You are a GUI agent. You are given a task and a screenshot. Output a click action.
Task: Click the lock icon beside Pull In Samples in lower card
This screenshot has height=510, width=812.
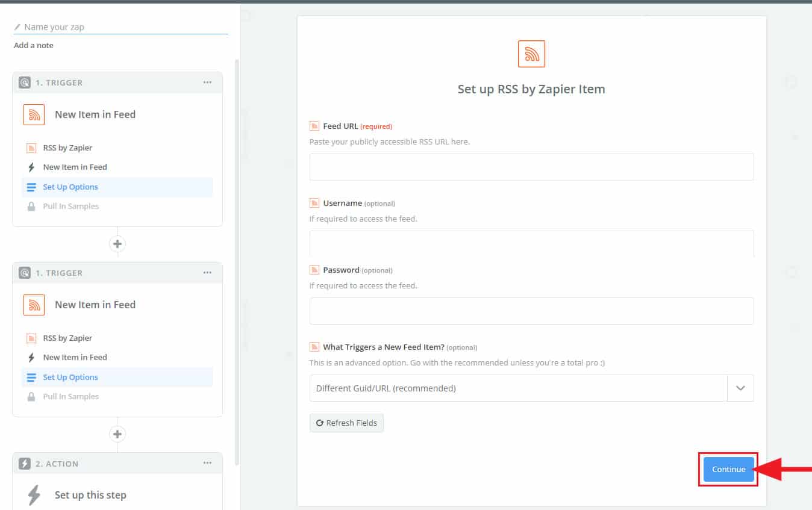(31, 396)
